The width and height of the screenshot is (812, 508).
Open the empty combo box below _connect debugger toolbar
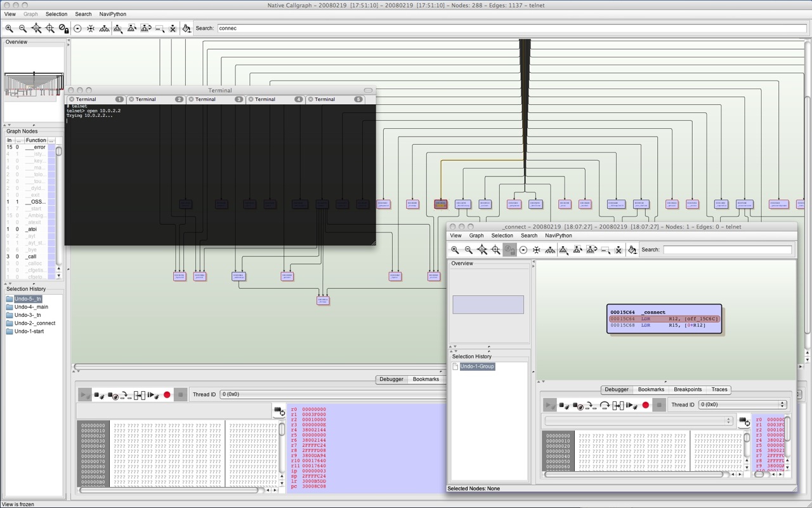point(638,420)
